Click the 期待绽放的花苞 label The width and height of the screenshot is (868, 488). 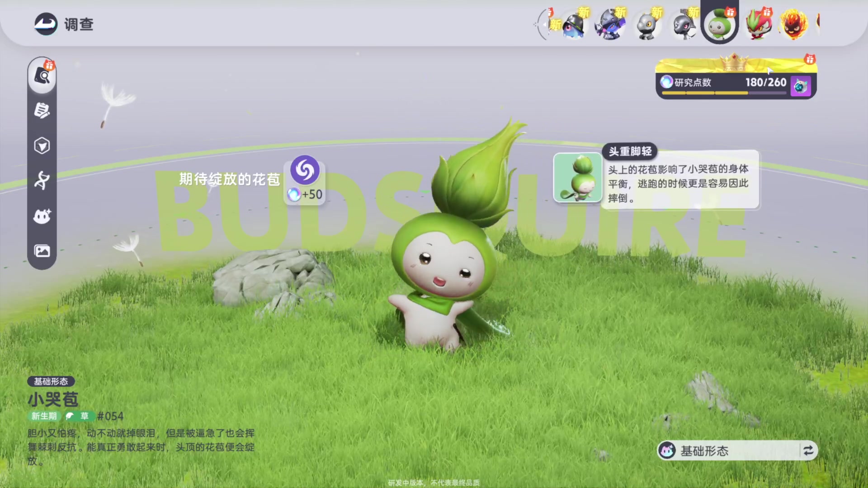(x=230, y=179)
